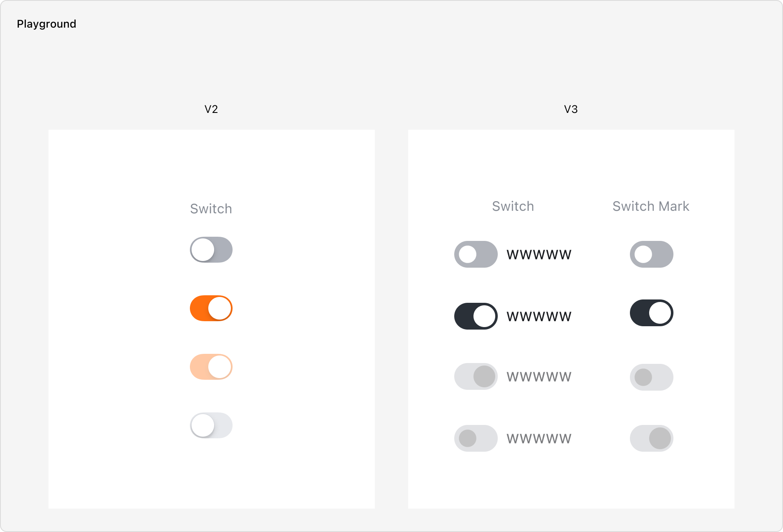Turn off the bright orange V2 switch

coord(211,308)
